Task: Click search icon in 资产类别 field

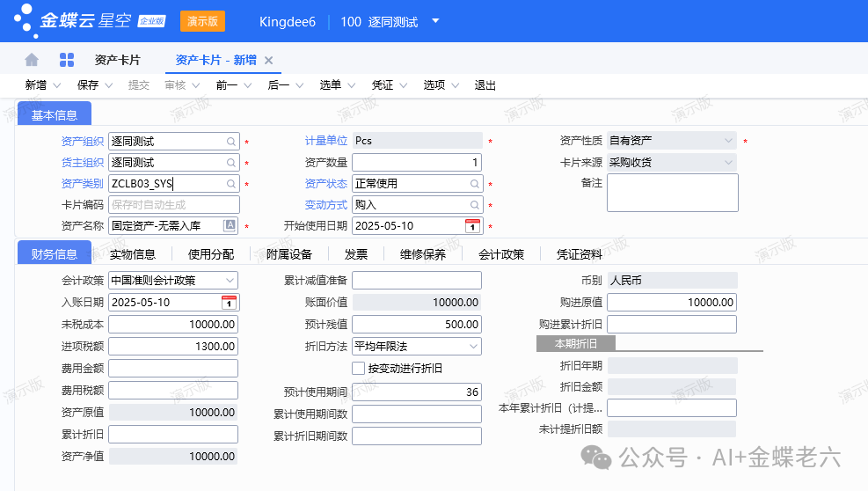Action: (x=231, y=184)
